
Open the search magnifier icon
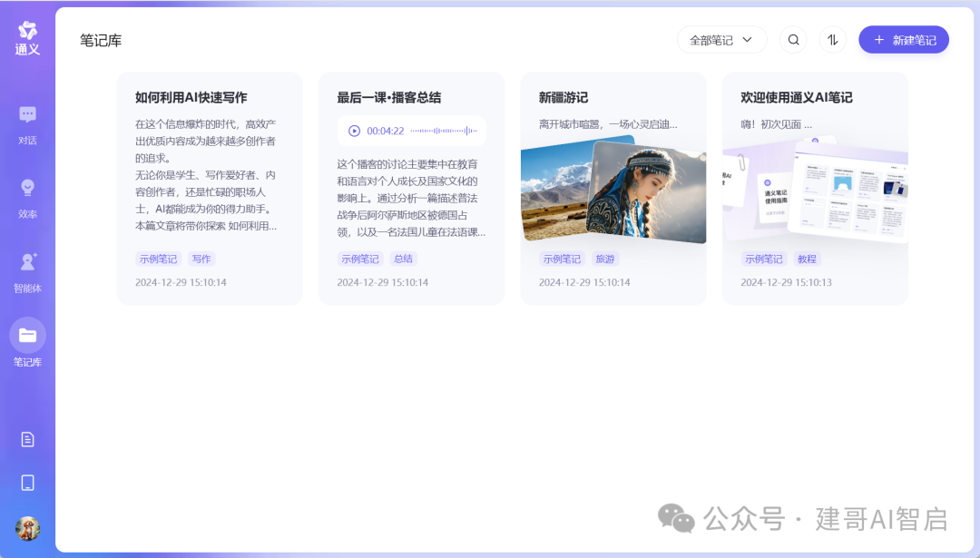point(793,40)
